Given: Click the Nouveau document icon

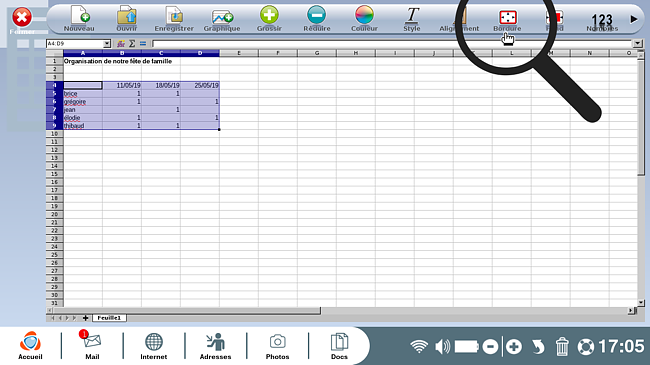Looking at the screenshot, I should pos(79,19).
